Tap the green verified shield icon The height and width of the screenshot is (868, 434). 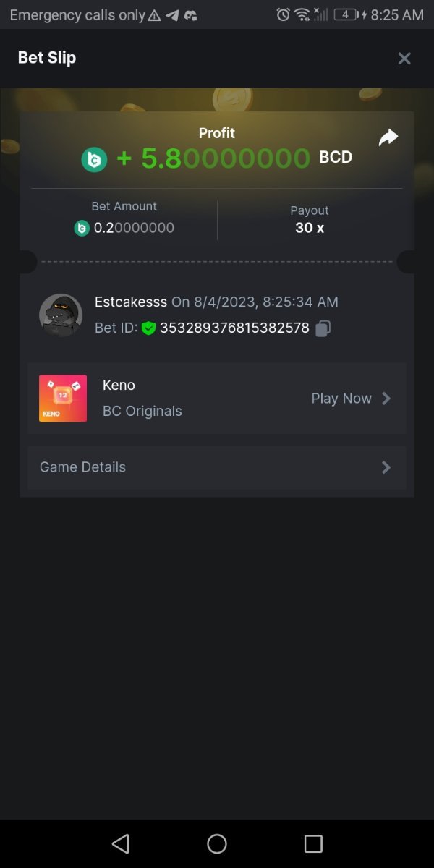coord(149,328)
